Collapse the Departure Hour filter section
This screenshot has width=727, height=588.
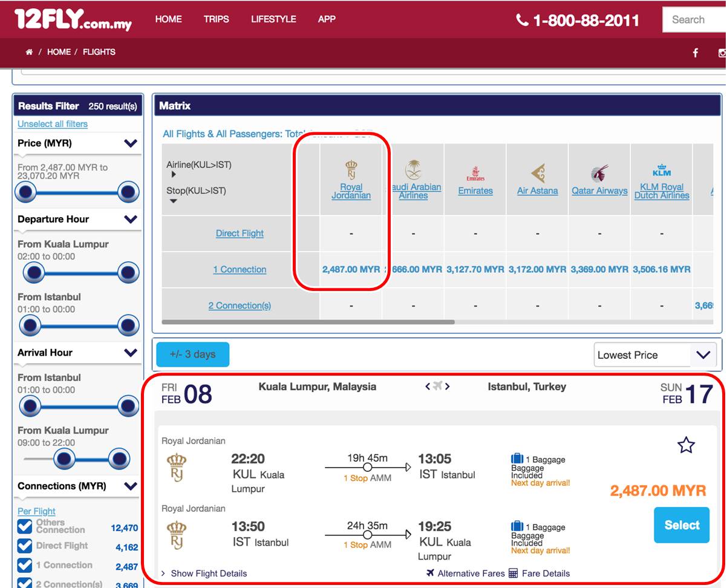pyautogui.click(x=131, y=219)
